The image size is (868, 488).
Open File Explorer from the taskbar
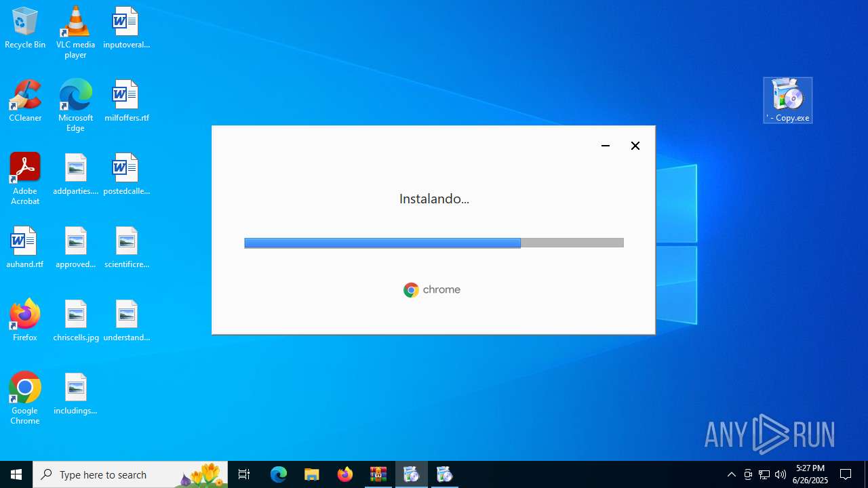(x=312, y=474)
